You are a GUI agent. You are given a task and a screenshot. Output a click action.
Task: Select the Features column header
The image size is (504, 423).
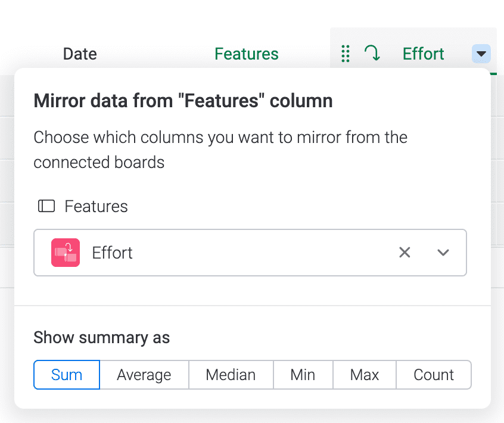247,54
